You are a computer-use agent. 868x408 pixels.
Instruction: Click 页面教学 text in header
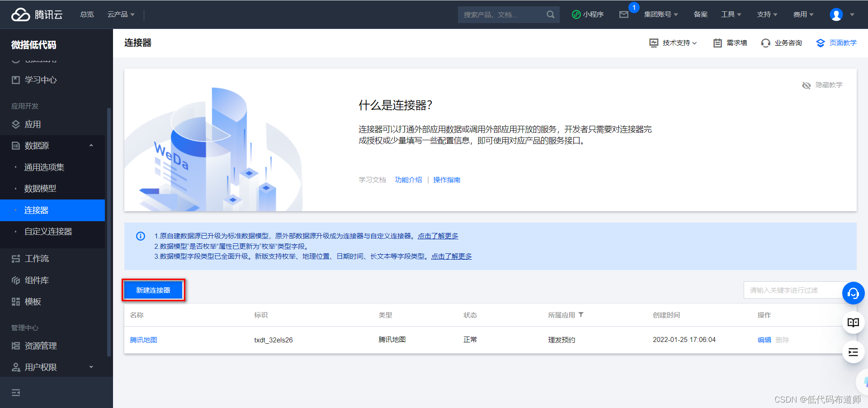point(843,43)
